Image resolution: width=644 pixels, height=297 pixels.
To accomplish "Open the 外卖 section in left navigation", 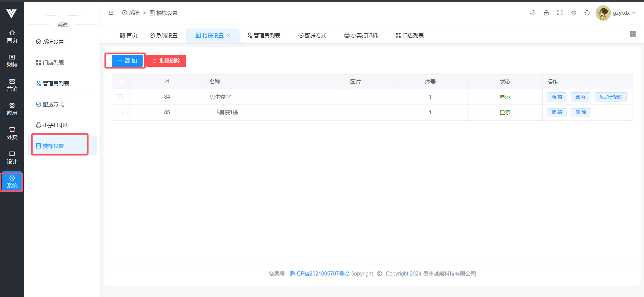I will [x=12, y=133].
